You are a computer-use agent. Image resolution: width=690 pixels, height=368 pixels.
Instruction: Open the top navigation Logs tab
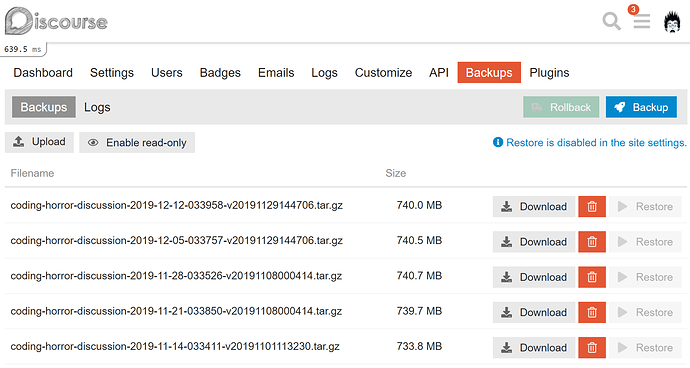pyautogui.click(x=324, y=73)
